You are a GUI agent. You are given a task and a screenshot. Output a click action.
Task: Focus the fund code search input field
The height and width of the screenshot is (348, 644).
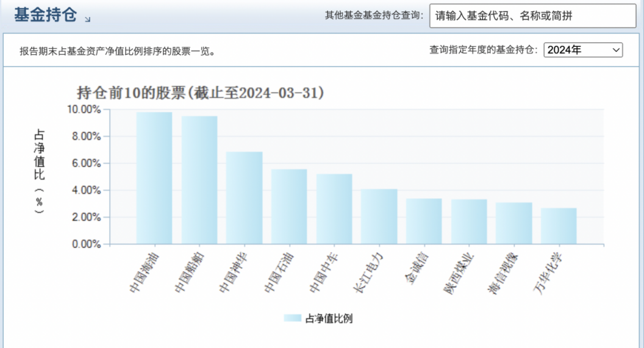[532, 16]
